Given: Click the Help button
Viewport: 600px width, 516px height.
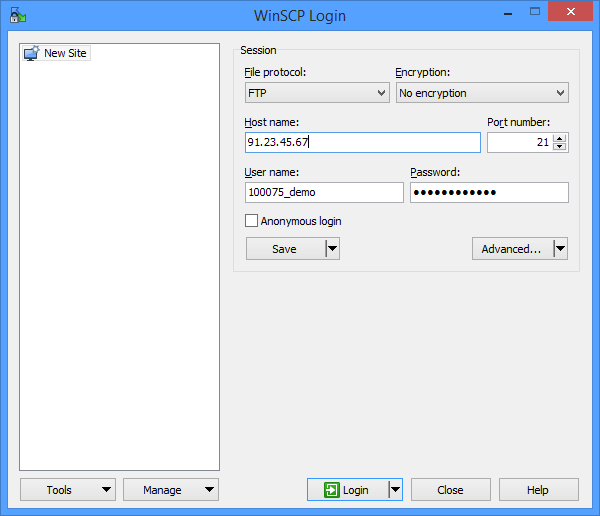Looking at the screenshot, I should pyautogui.click(x=538, y=490).
